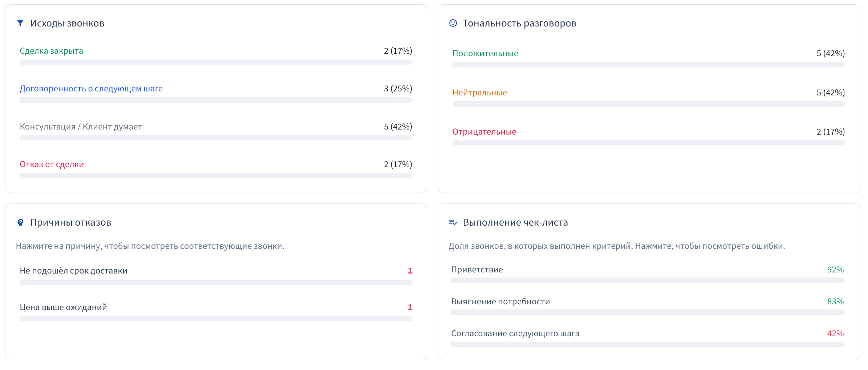Click the funnel icon beside Исходы звонков
Screen dimensions: 868x370
pos(20,23)
